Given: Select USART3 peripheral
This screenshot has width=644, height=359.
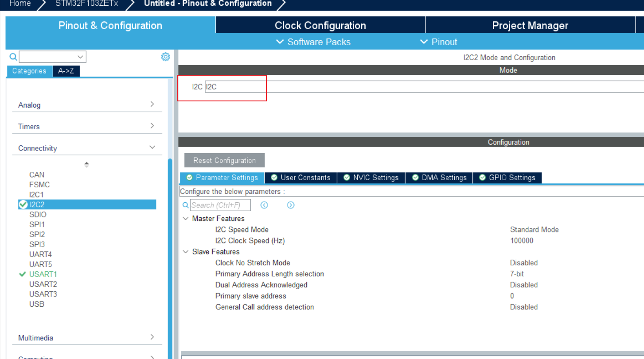Looking at the screenshot, I should (x=43, y=294).
